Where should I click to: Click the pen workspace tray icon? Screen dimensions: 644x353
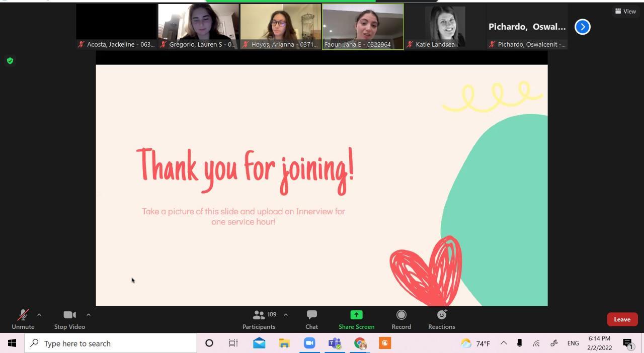[x=554, y=343]
